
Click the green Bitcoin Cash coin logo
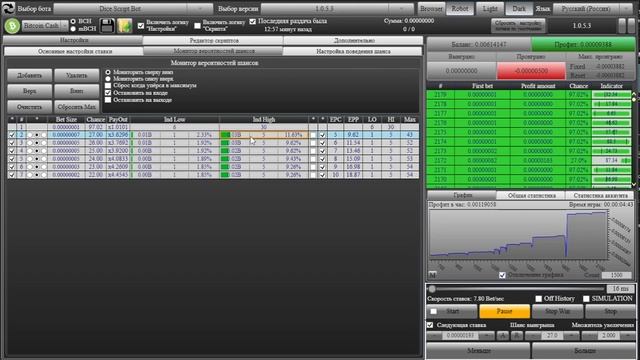[x=12, y=26]
